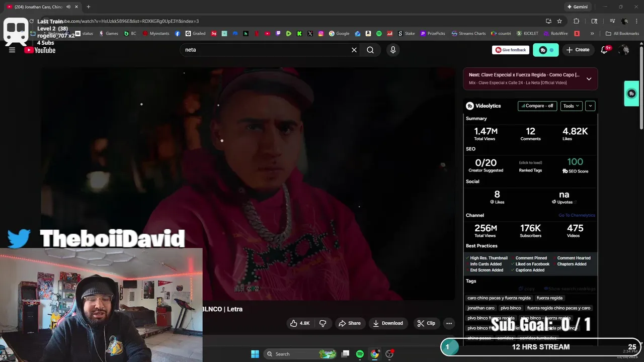Click the magnifier search button
This screenshot has width=644, height=362.
pyautogui.click(x=370, y=50)
